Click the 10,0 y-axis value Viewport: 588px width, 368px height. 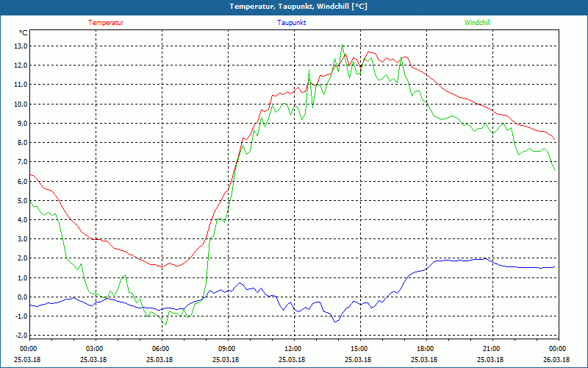coord(21,104)
